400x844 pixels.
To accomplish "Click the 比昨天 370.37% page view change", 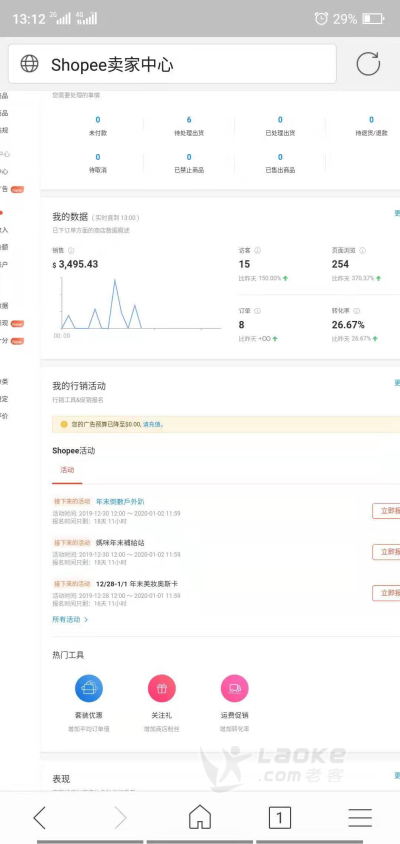I will click(357, 278).
